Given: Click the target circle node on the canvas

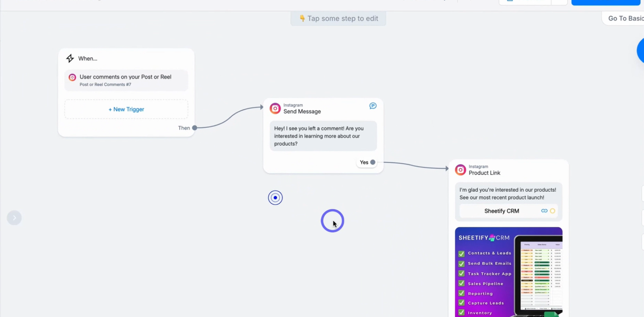Looking at the screenshot, I should tap(275, 198).
